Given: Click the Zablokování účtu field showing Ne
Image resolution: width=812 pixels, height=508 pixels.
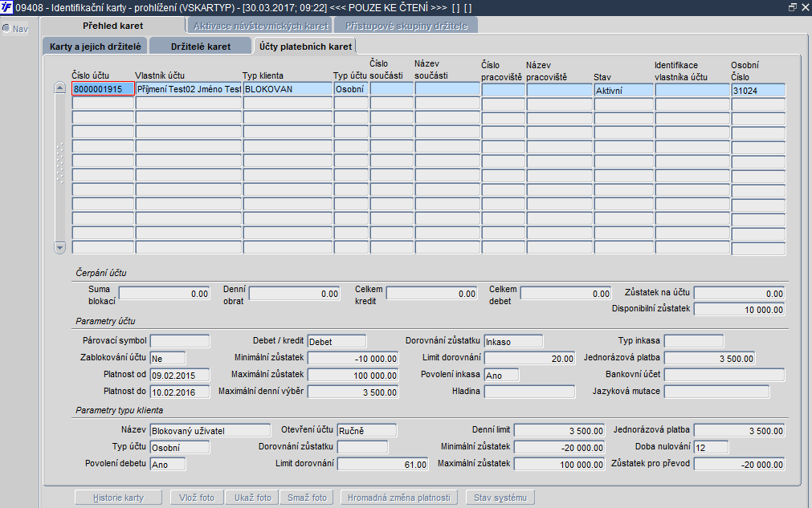Looking at the screenshot, I should (167, 358).
